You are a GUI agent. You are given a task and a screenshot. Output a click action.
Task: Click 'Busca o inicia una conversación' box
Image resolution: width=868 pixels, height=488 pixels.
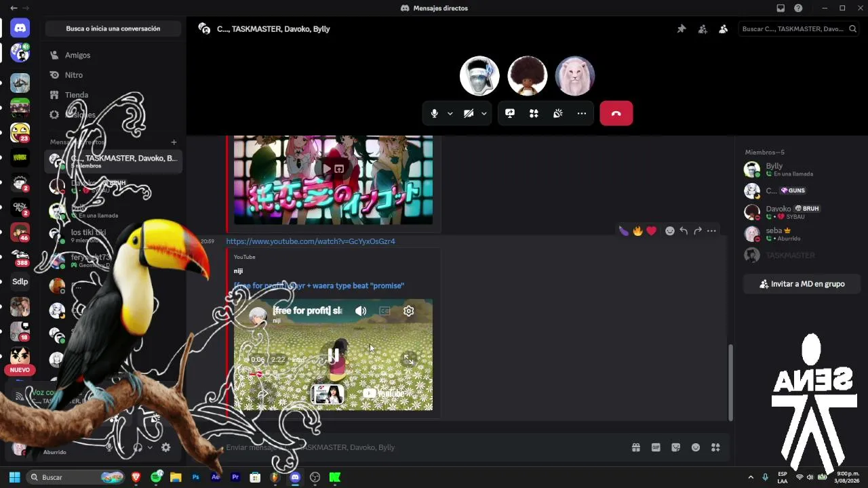(x=113, y=29)
